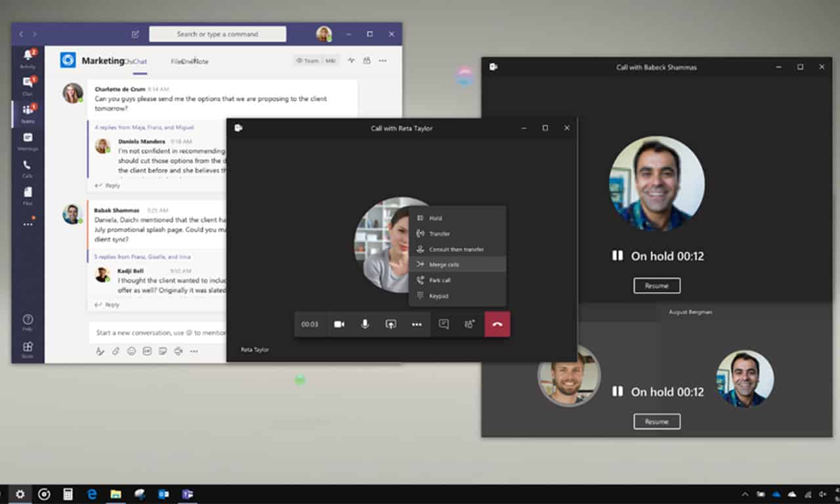Choose Hold from the call menu

point(457,218)
